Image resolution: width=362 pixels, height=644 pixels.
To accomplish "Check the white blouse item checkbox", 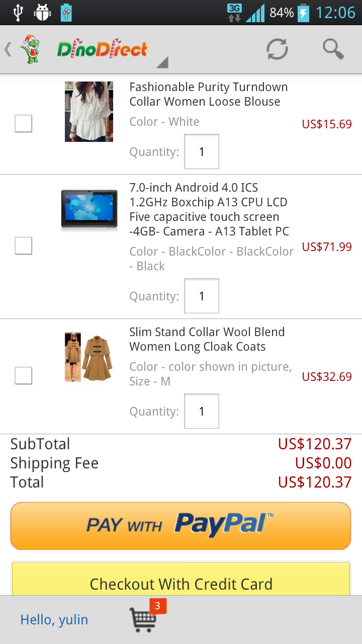I will [x=24, y=123].
